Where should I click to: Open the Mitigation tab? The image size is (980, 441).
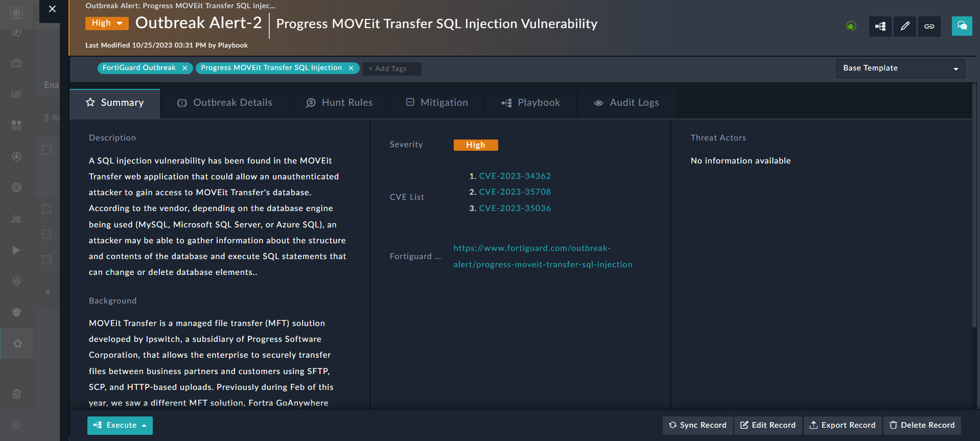pyautogui.click(x=437, y=104)
